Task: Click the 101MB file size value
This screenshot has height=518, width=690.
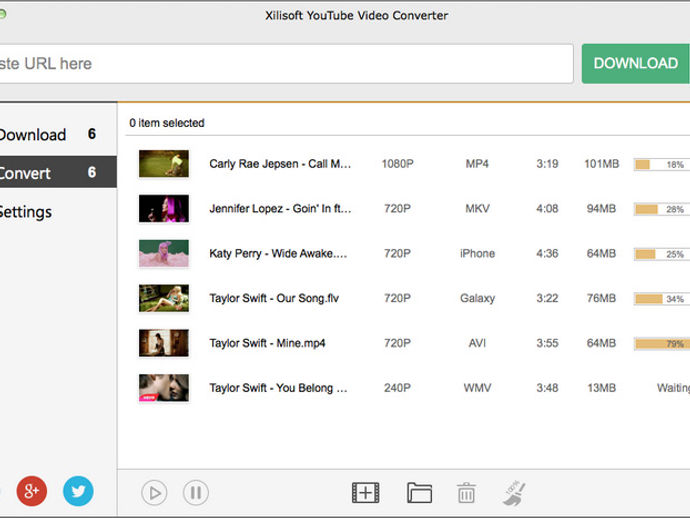Action: (602, 164)
